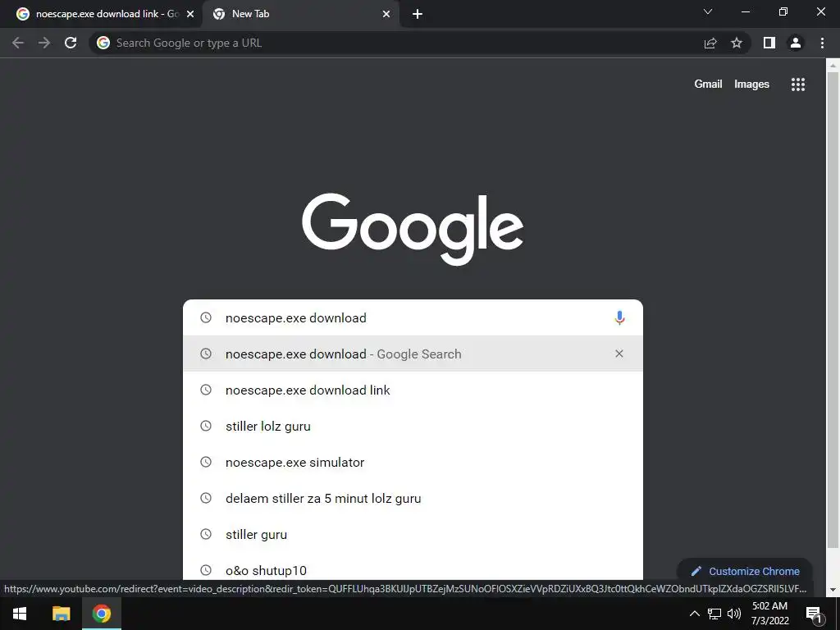Viewport: 840px width, 630px height.
Task: Select the 'o&o shutup10' suggestion
Action: [413, 568]
